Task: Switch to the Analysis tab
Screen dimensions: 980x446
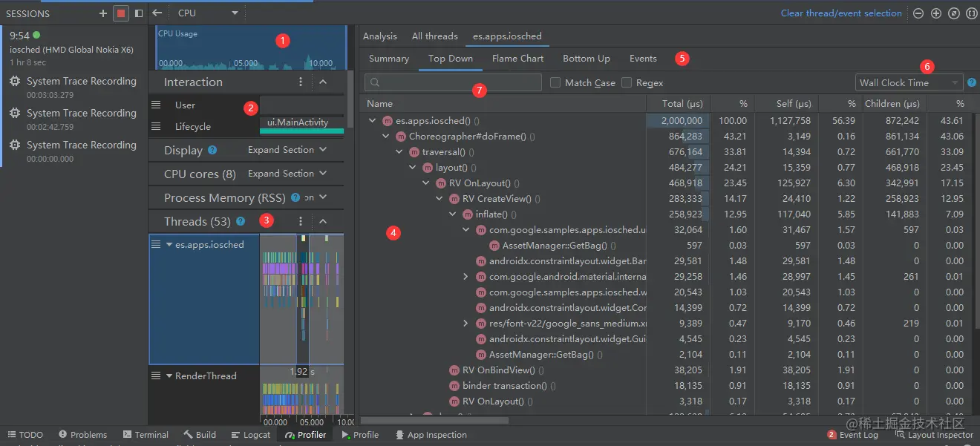Action: click(380, 36)
